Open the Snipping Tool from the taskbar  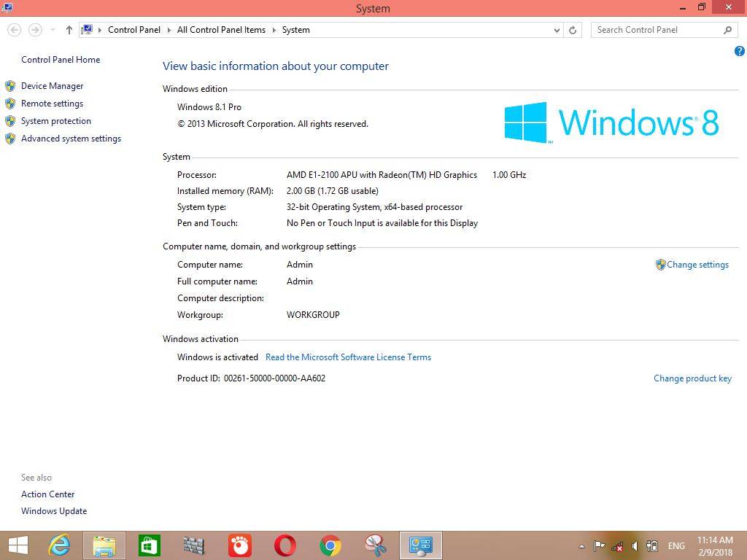tap(376, 545)
